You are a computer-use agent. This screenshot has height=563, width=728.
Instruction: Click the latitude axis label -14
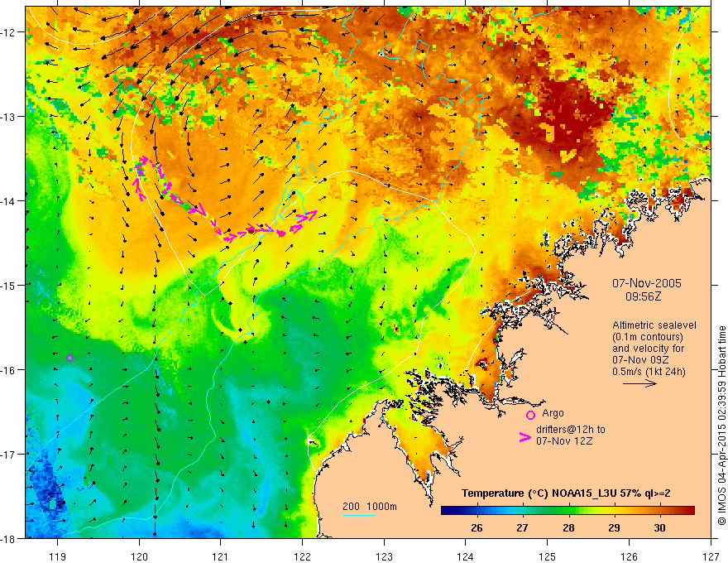click(9, 200)
